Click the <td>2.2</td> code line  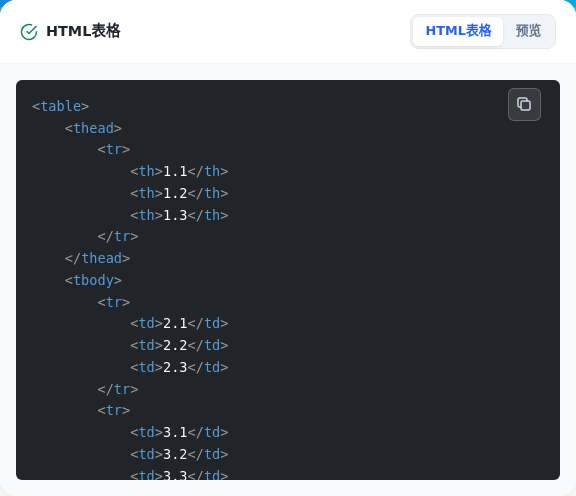[179, 345]
